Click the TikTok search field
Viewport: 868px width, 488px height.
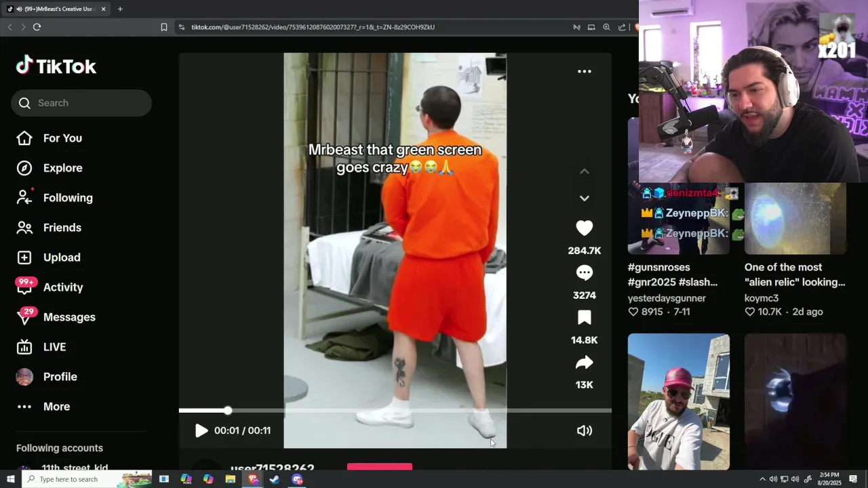tap(81, 103)
